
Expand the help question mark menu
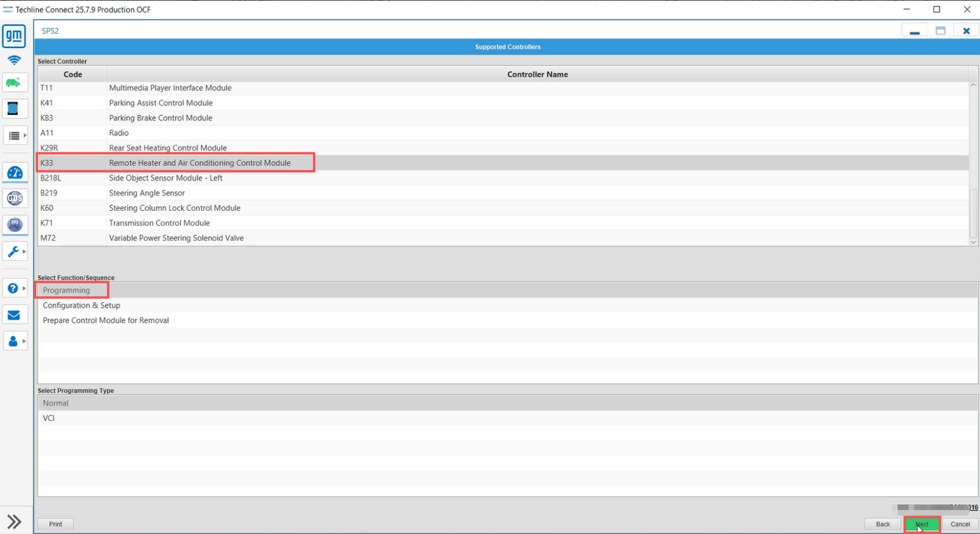click(15, 288)
